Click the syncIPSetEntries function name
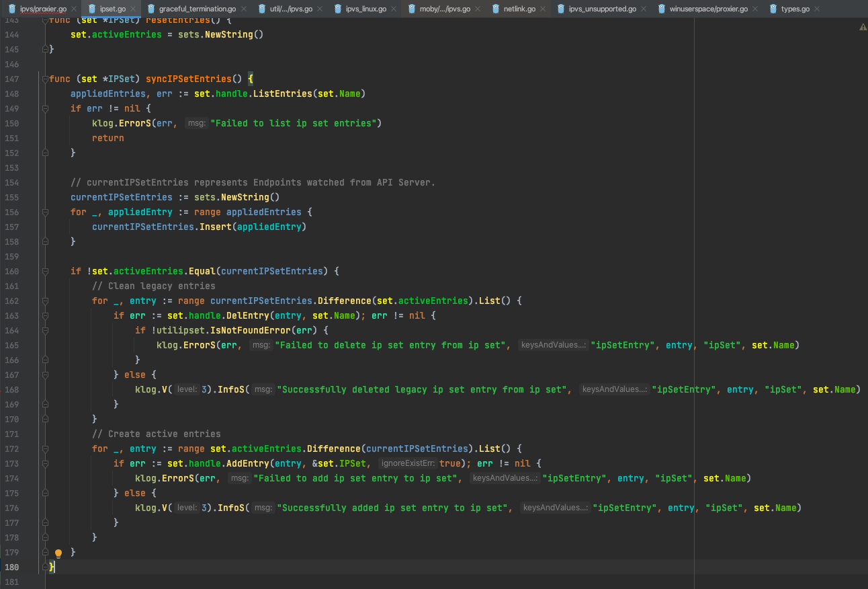This screenshot has width=868, height=589. point(189,79)
